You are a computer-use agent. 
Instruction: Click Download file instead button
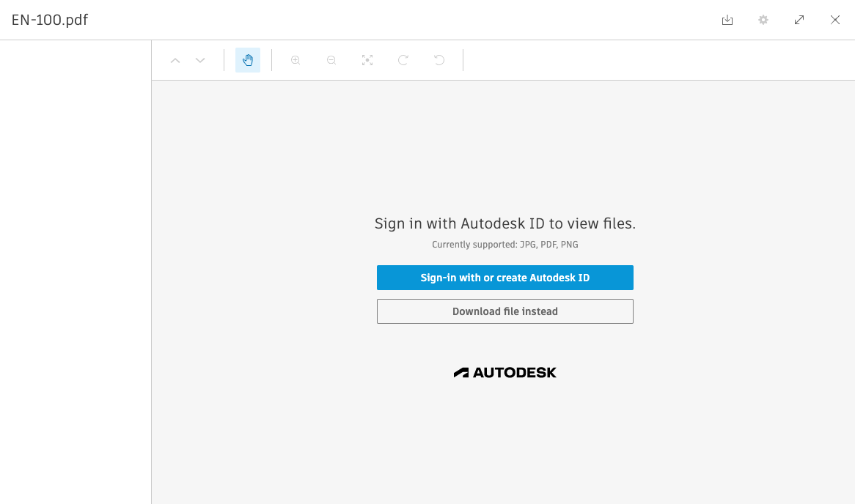click(505, 311)
